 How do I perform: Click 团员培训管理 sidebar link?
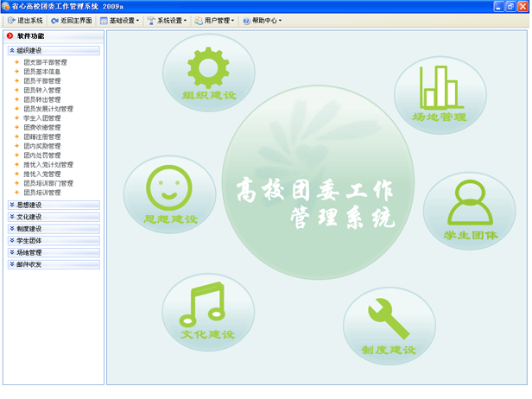point(41,193)
